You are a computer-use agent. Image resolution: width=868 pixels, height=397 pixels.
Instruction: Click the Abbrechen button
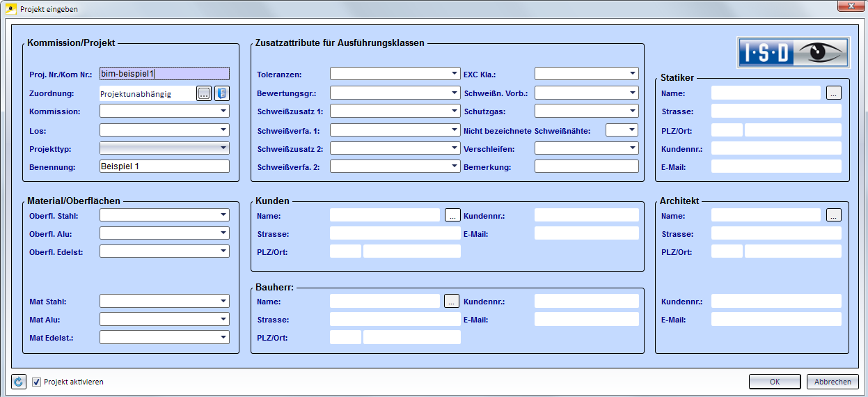pos(833,382)
